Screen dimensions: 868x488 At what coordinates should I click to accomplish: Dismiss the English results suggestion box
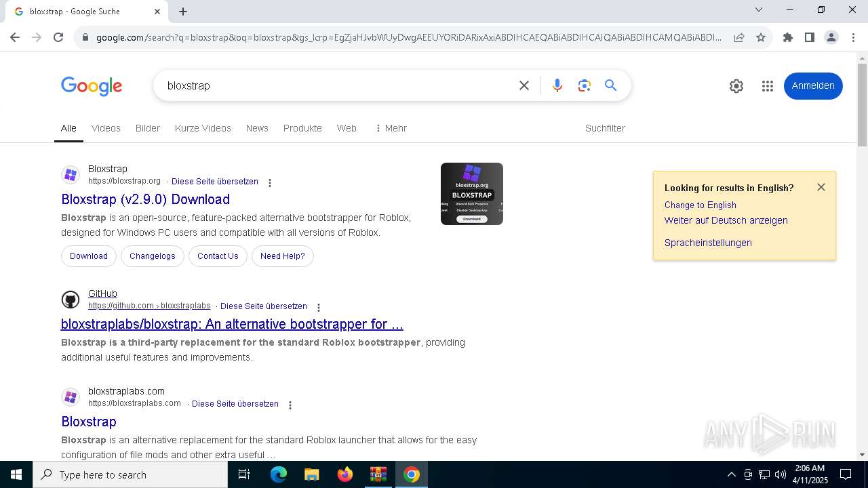(x=821, y=187)
